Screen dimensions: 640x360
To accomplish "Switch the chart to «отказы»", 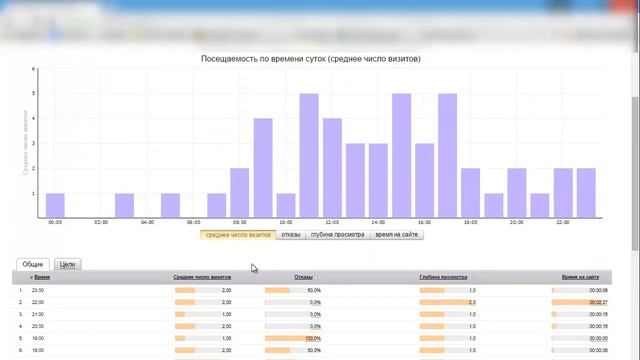I will [291, 235].
